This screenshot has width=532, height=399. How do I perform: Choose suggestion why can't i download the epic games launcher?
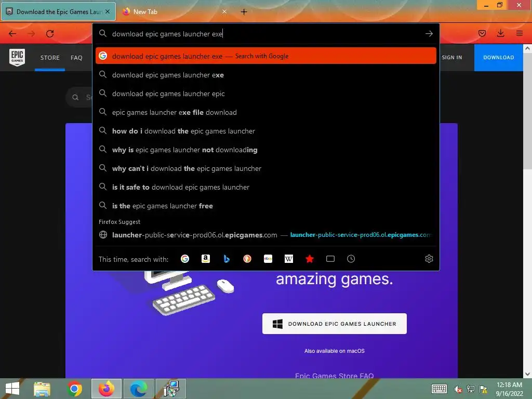[265, 168]
